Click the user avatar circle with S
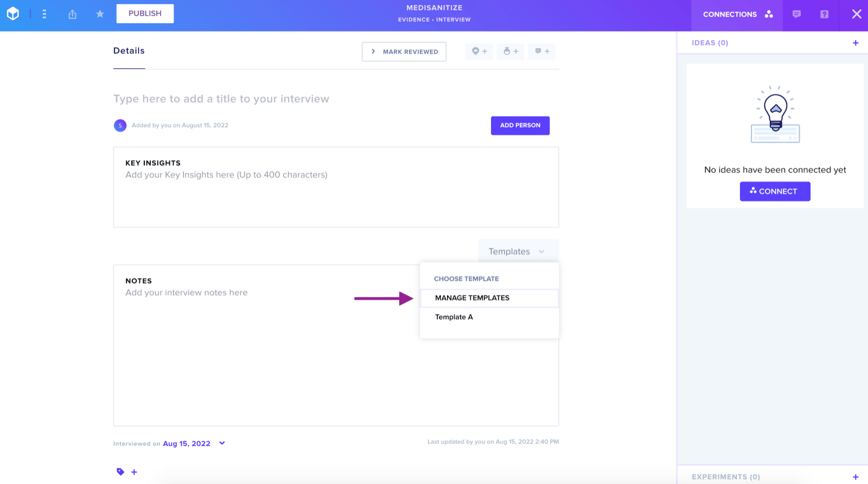 [x=120, y=126]
